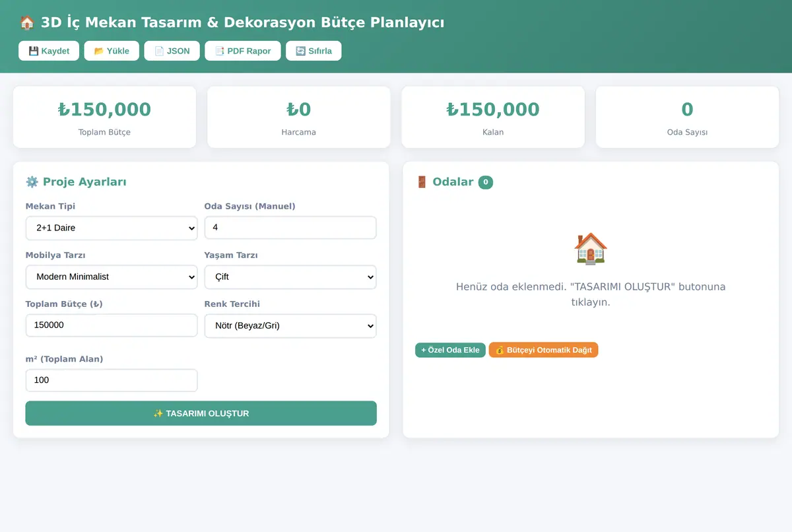Reset the planner with the Sıfırla button

[313, 51]
